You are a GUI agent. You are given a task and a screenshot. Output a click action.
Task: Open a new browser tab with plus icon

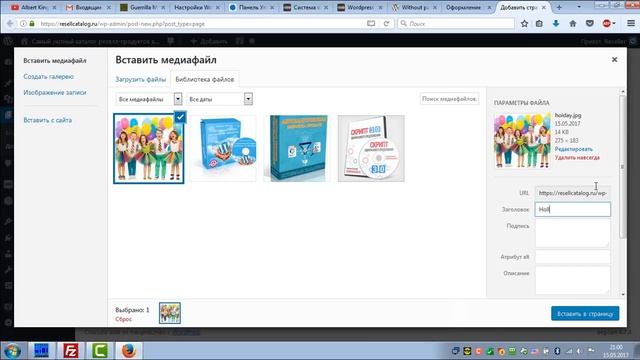coord(559,7)
